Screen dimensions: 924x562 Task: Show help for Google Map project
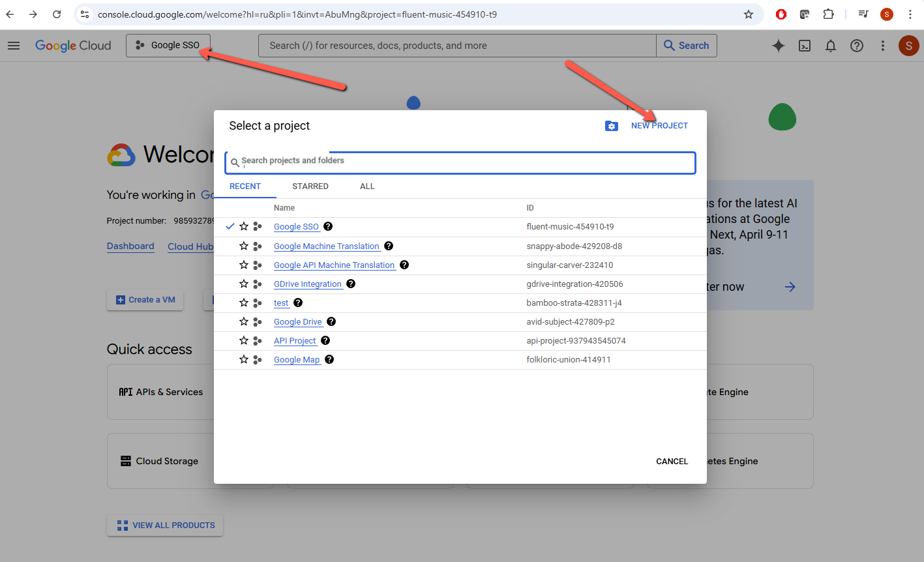click(329, 359)
